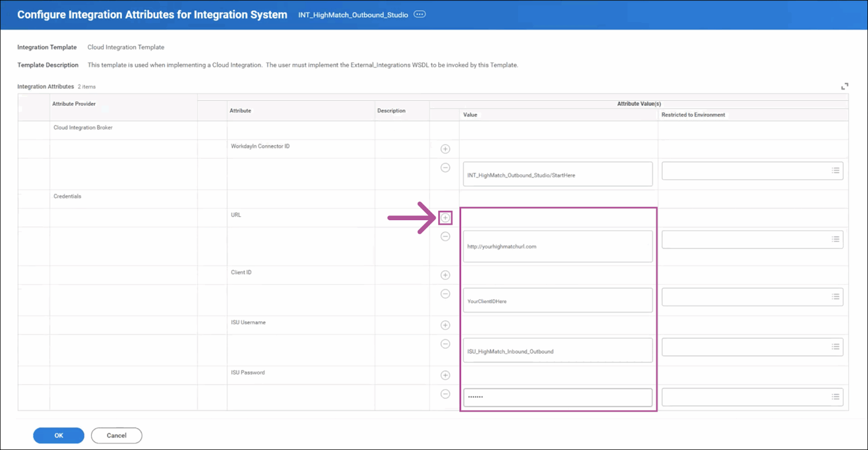868x450 pixels.
Task: Click the ISU Password input field
Action: 557,397
